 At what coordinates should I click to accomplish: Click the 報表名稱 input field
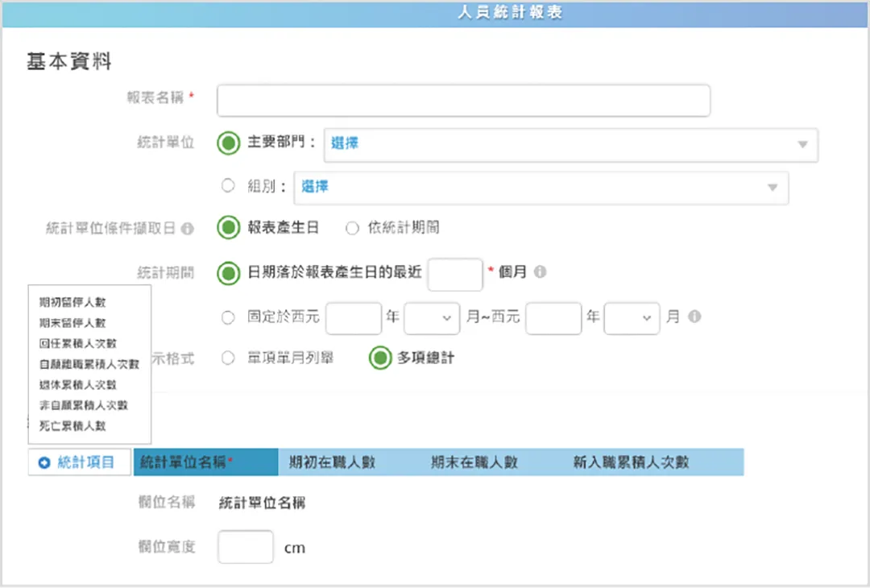point(463,100)
